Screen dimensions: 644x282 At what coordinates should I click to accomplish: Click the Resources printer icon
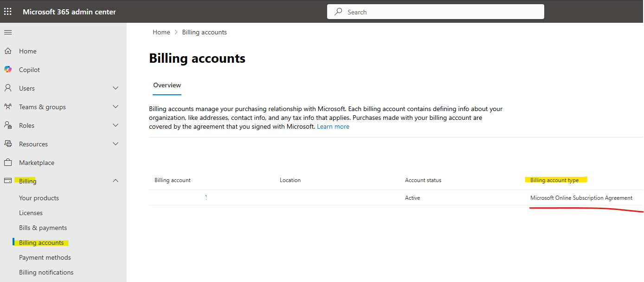click(x=8, y=144)
